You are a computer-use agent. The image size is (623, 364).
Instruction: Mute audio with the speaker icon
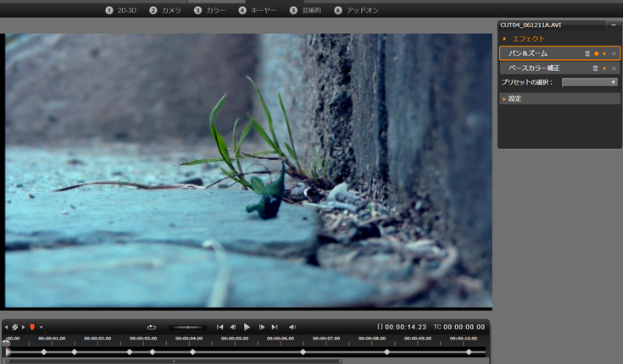tap(292, 327)
